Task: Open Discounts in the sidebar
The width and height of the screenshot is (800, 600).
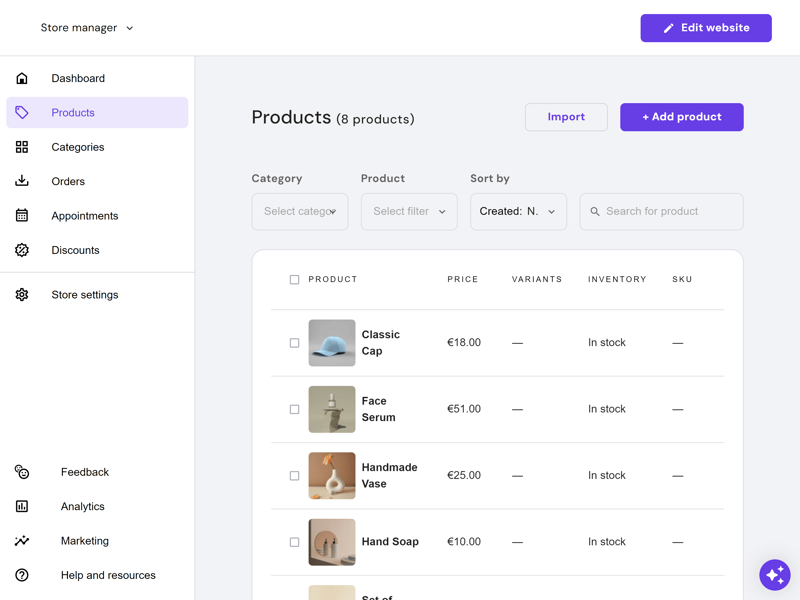Action: (x=97, y=250)
